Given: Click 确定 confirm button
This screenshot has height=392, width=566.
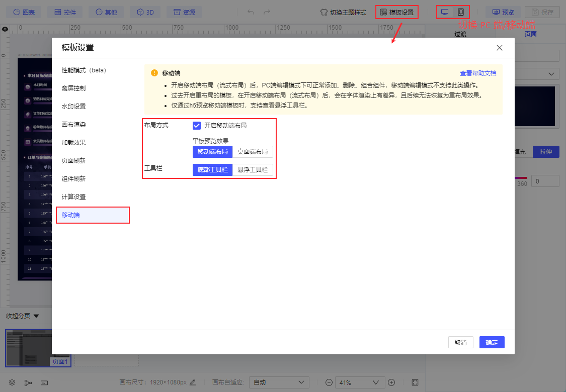Looking at the screenshot, I should coord(492,342).
